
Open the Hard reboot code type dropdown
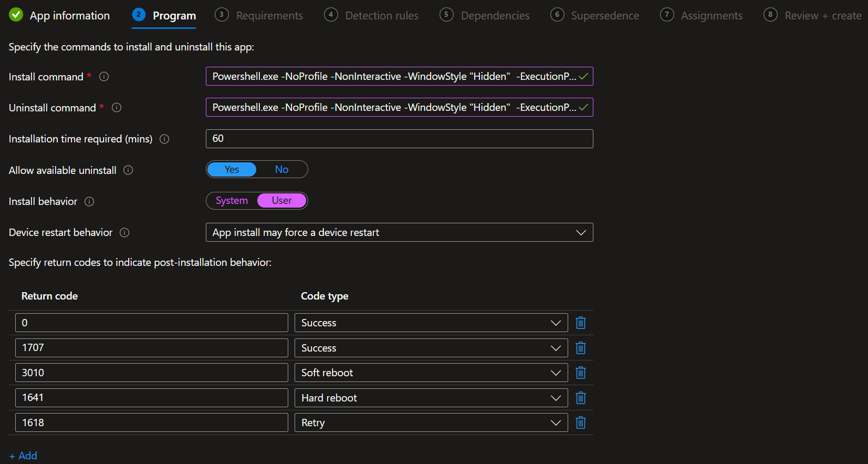[x=431, y=398]
